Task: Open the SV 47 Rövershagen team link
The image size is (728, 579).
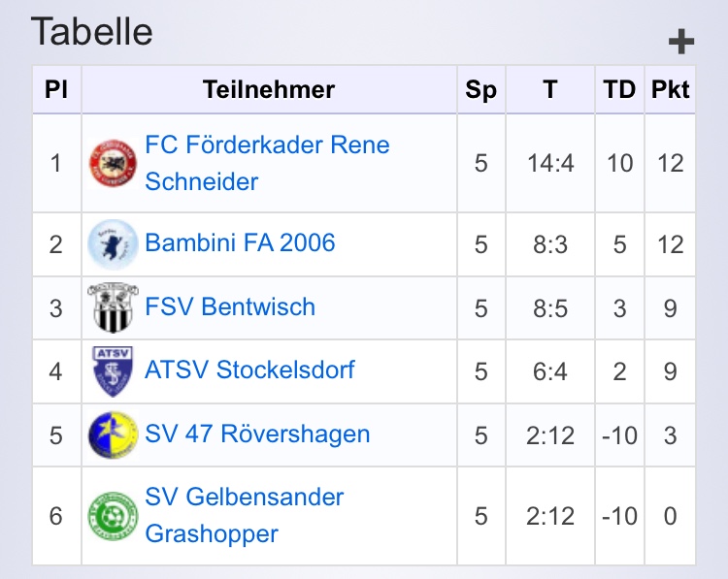Action: [x=257, y=434]
